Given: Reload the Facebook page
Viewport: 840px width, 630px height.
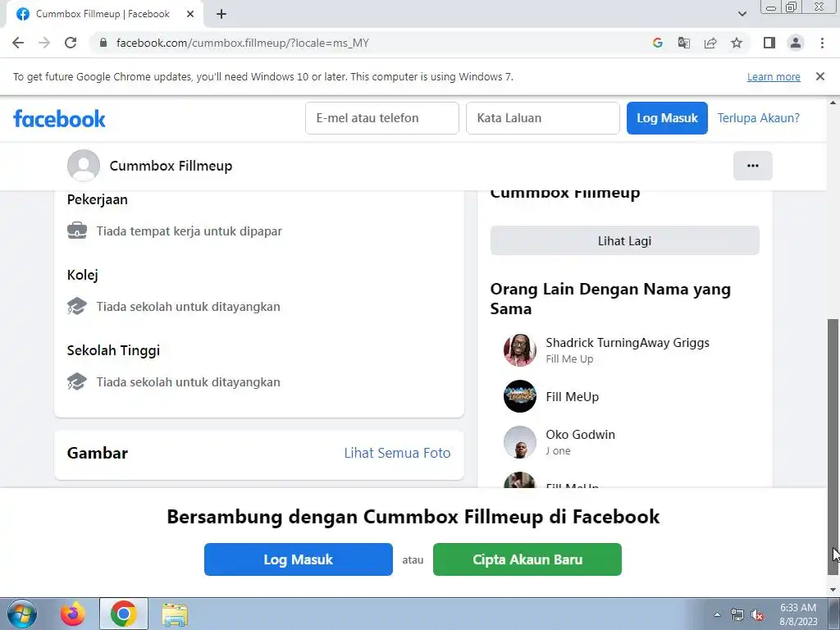Looking at the screenshot, I should [71, 43].
